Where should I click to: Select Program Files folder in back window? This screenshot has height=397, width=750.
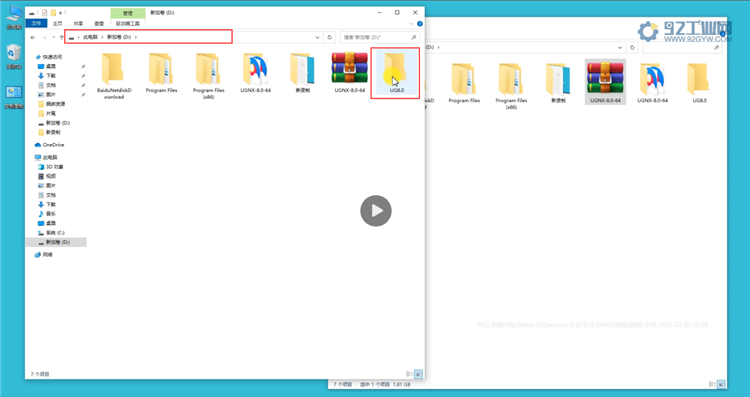[464, 83]
